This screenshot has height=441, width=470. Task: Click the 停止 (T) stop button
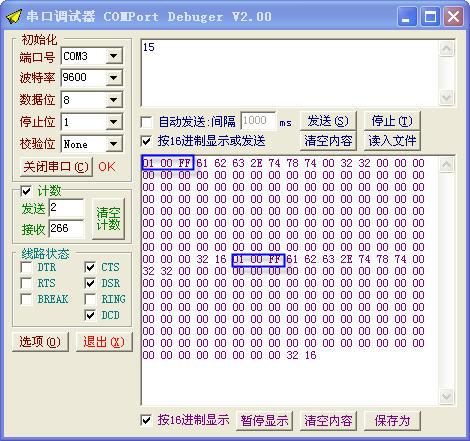(392, 121)
